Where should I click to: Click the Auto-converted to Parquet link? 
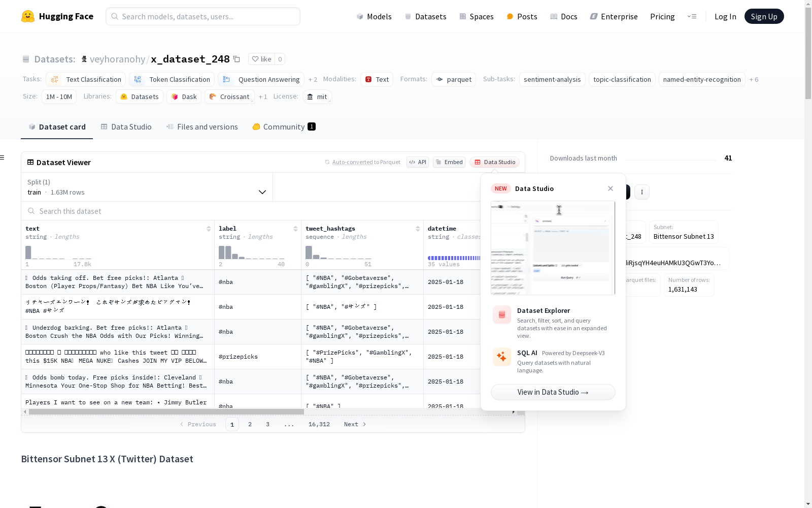[366, 162]
